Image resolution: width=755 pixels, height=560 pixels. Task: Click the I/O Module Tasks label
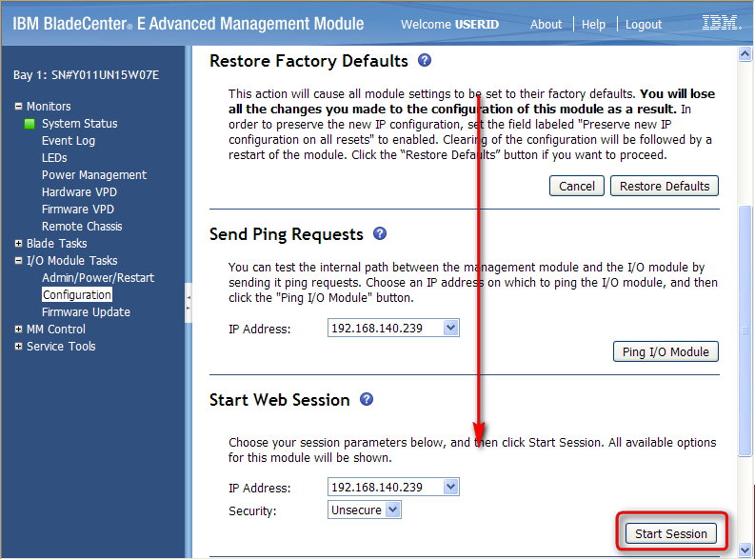pyautogui.click(x=71, y=261)
